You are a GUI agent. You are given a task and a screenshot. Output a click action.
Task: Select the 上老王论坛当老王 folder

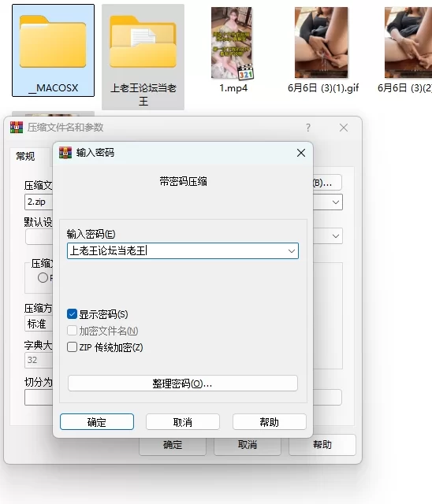click(x=143, y=57)
